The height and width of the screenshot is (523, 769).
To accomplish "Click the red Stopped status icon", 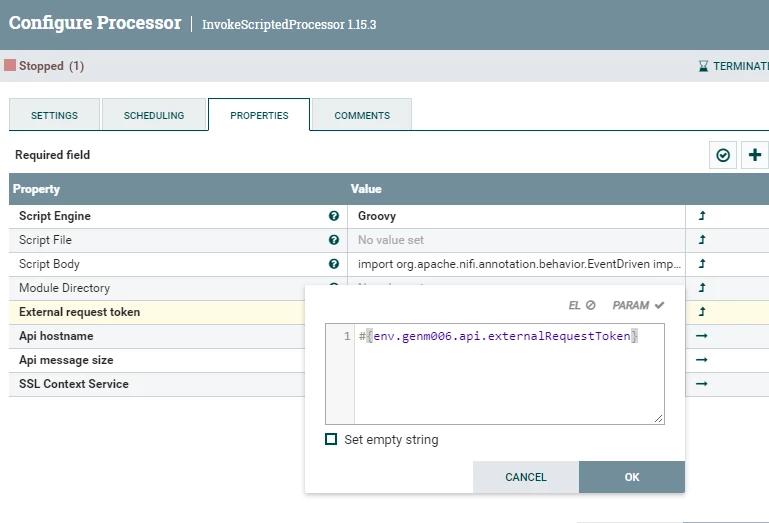I will pyautogui.click(x=10, y=65).
